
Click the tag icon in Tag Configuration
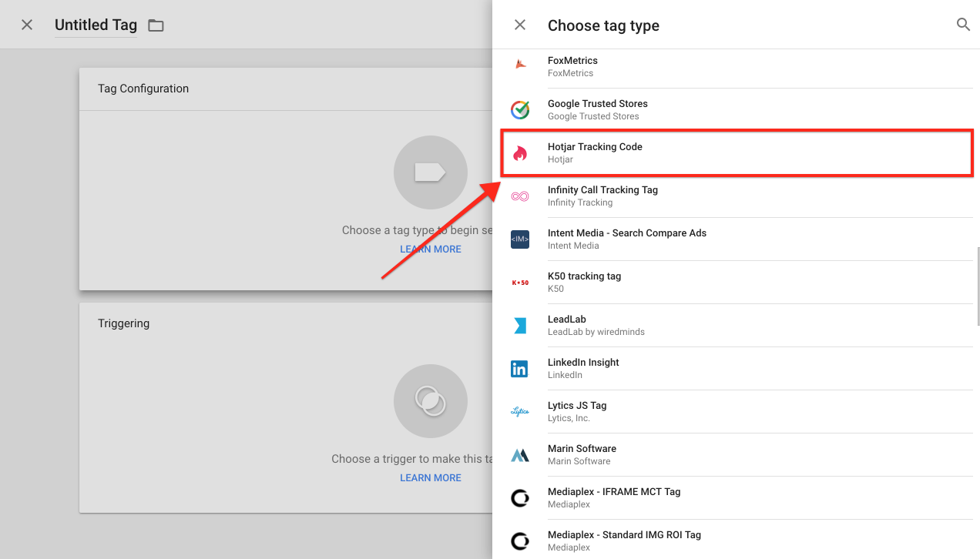[430, 172]
